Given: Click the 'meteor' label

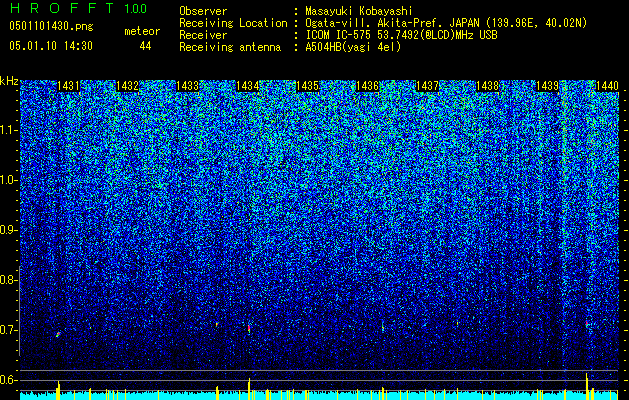Looking at the screenshot, I should pyautogui.click(x=142, y=31).
